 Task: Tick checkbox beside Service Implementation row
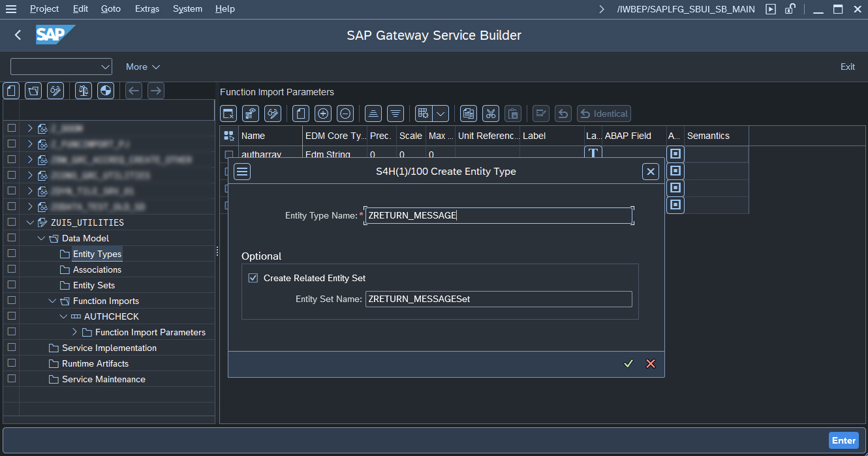(x=11, y=348)
